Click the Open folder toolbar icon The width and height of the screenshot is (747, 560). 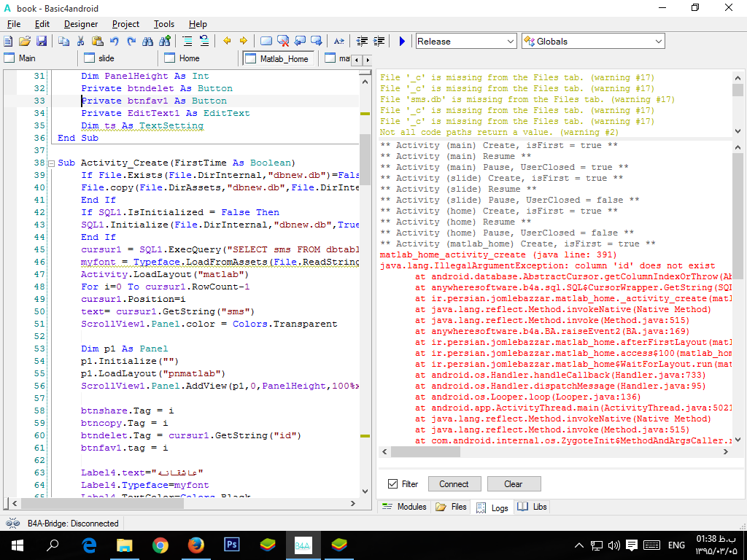click(25, 42)
